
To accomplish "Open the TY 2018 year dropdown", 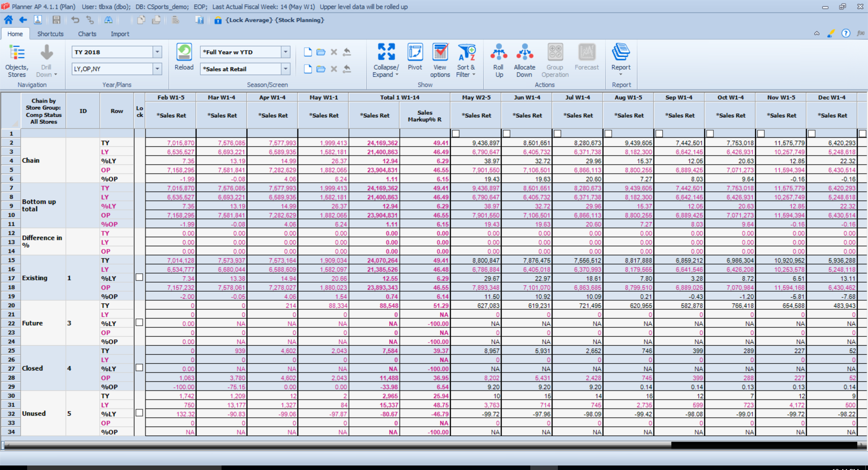I will pos(157,52).
